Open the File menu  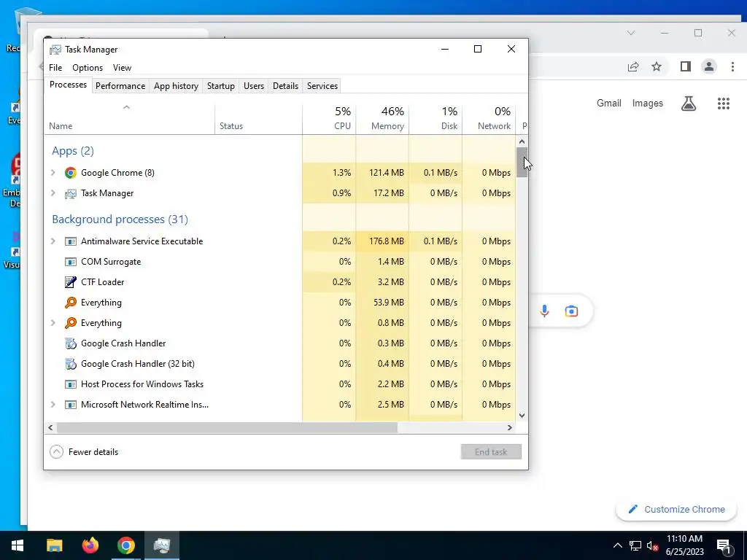pyautogui.click(x=55, y=68)
